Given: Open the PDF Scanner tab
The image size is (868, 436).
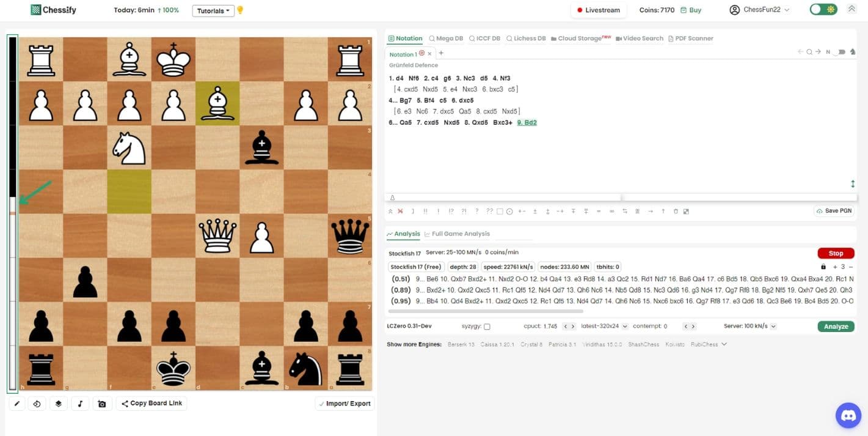Looking at the screenshot, I should tap(691, 39).
